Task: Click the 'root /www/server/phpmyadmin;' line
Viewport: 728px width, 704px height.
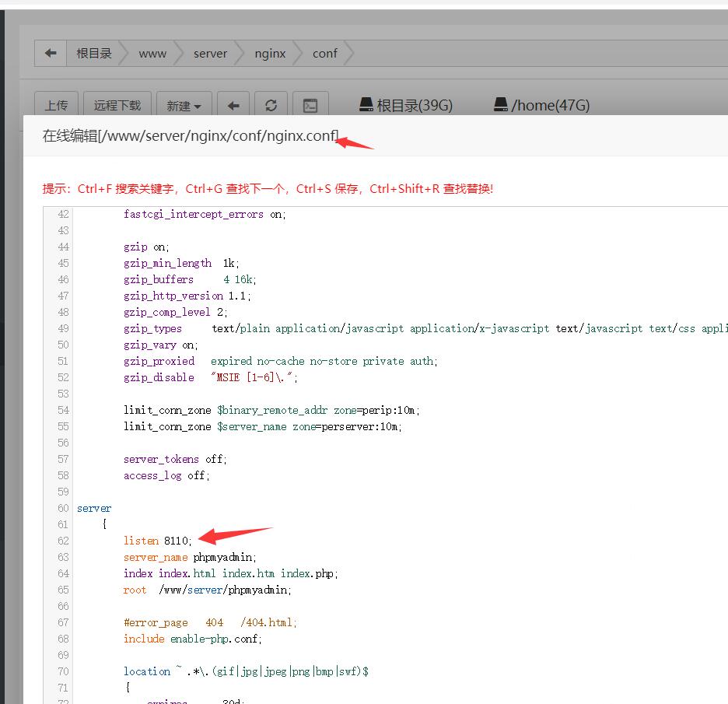Action: point(207,590)
